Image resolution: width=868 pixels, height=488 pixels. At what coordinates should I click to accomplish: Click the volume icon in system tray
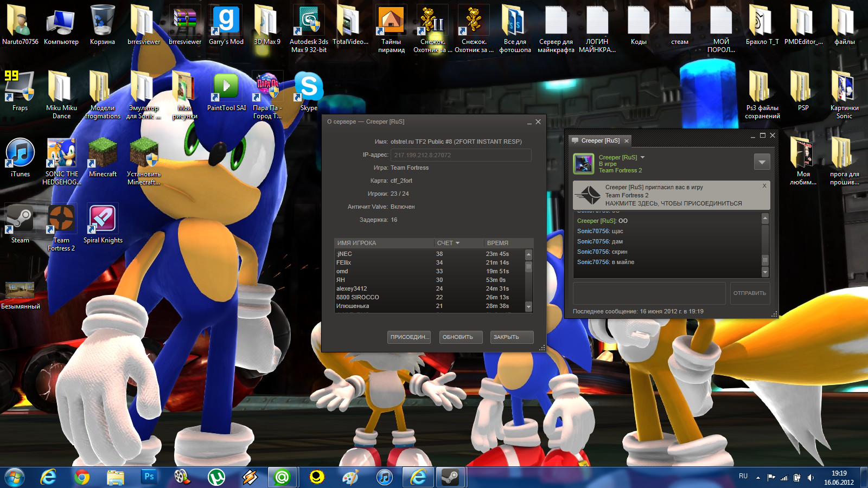tap(811, 478)
